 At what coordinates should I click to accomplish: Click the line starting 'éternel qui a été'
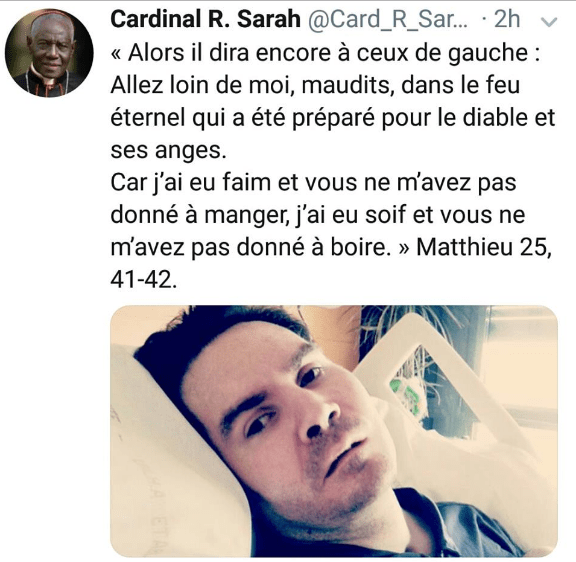click(333, 118)
